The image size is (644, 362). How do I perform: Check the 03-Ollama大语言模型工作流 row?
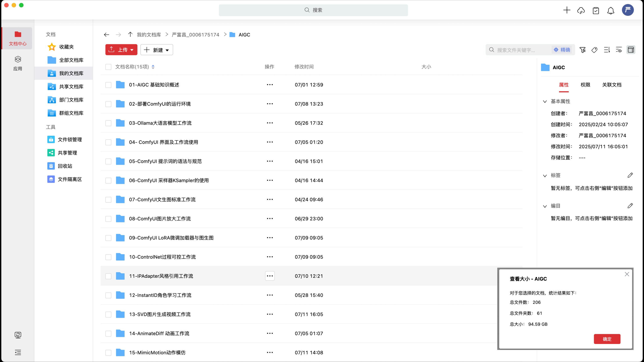(108, 123)
